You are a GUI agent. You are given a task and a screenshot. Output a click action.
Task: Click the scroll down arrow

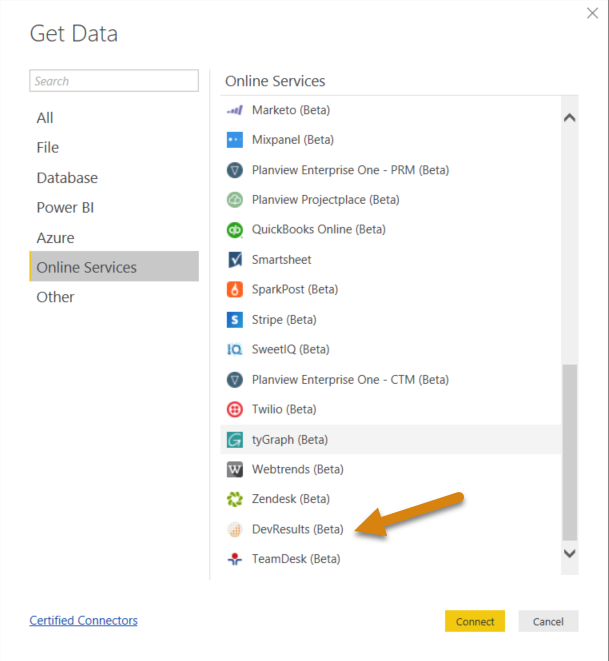click(570, 554)
